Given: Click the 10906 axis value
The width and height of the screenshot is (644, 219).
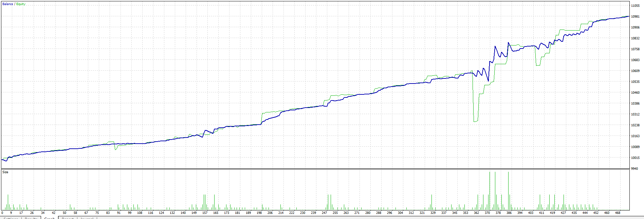Looking at the screenshot, I should (x=635, y=27).
